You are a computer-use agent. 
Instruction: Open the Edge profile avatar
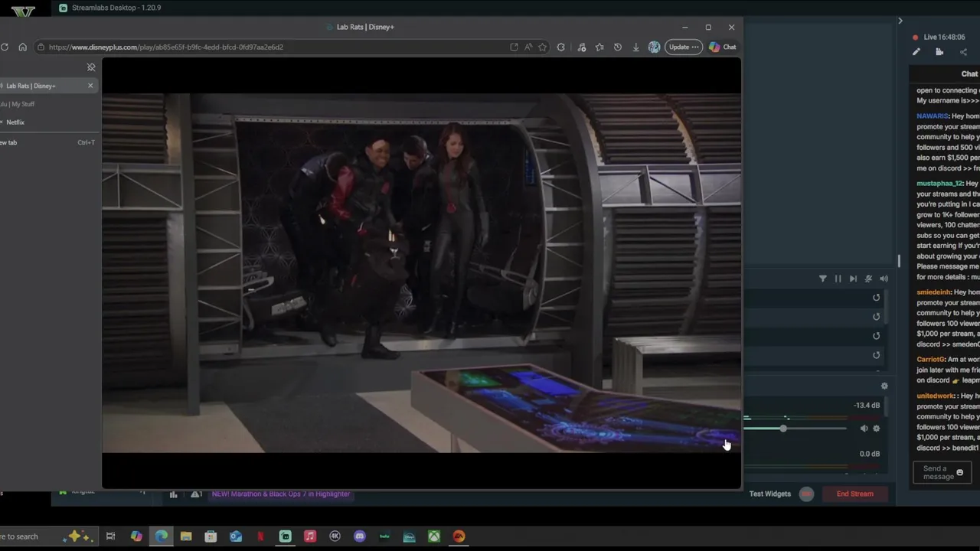coord(654,47)
